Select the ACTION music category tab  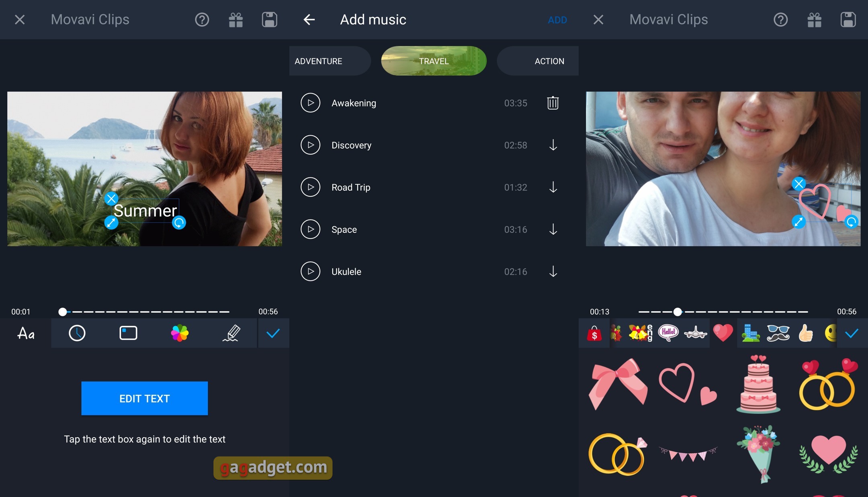point(549,61)
